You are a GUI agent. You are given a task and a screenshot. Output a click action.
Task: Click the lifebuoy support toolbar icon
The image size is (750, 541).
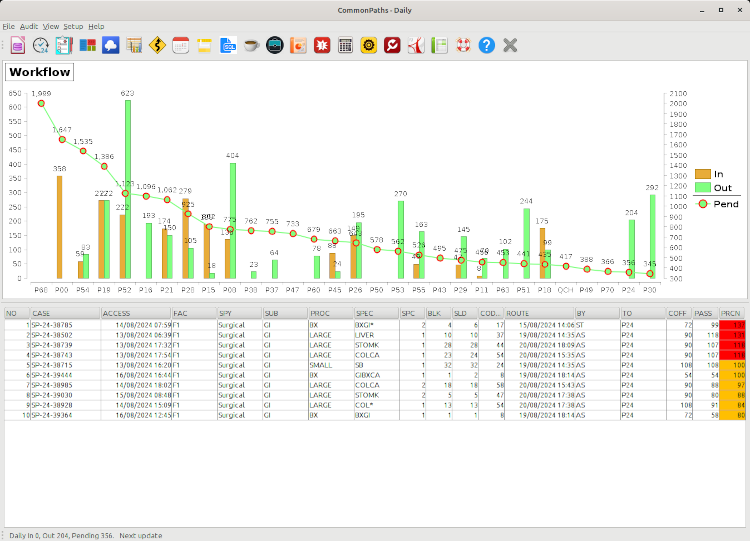463,45
